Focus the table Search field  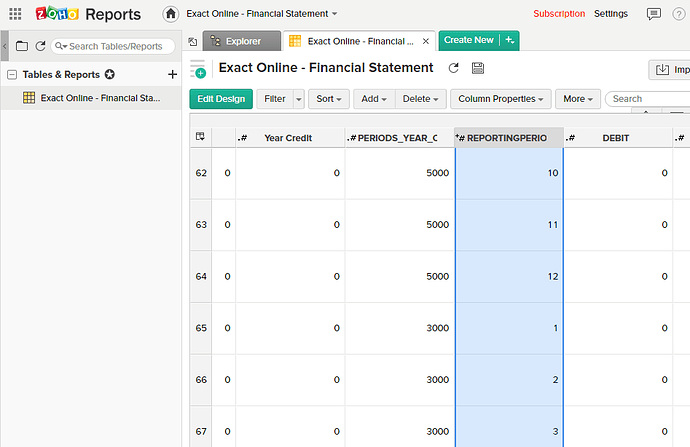(649, 99)
